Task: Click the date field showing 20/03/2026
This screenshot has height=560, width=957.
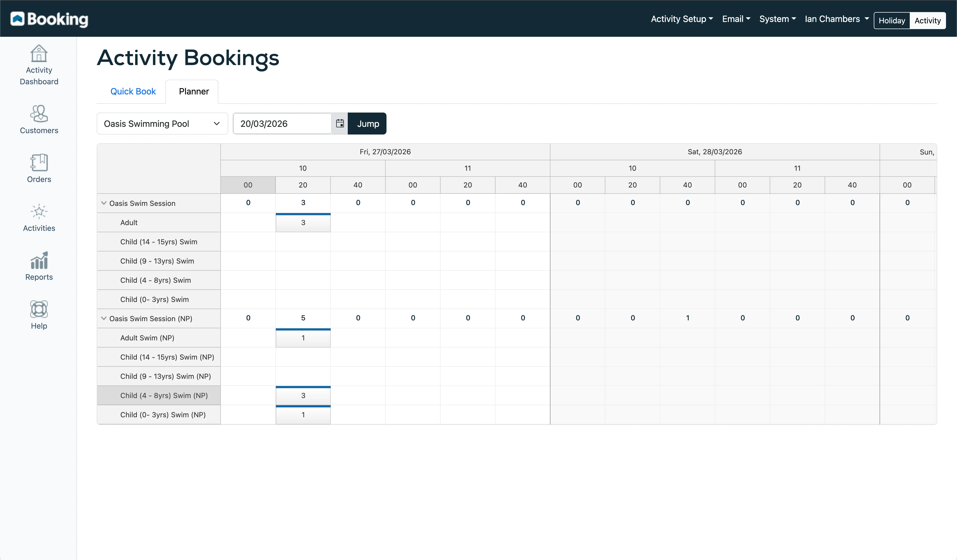Action: tap(282, 124)
